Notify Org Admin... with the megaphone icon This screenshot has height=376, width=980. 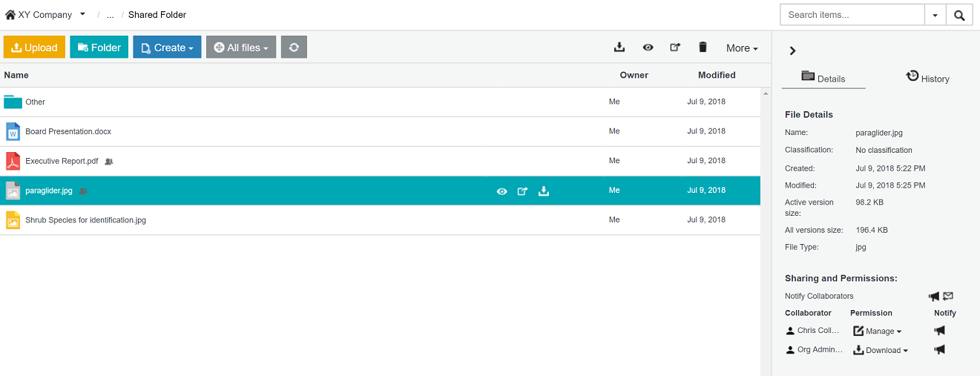coord(939,349)
